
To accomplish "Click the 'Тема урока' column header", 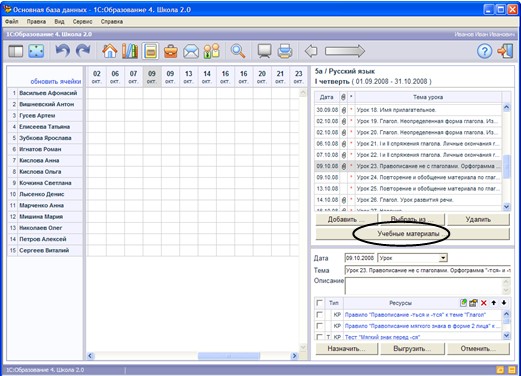I will [x=428, y=97].
